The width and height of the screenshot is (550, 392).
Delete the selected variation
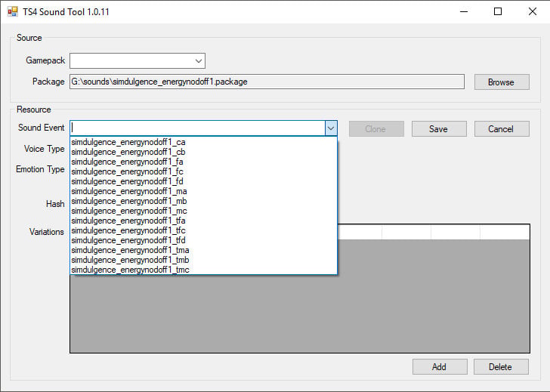pos(501,367)
